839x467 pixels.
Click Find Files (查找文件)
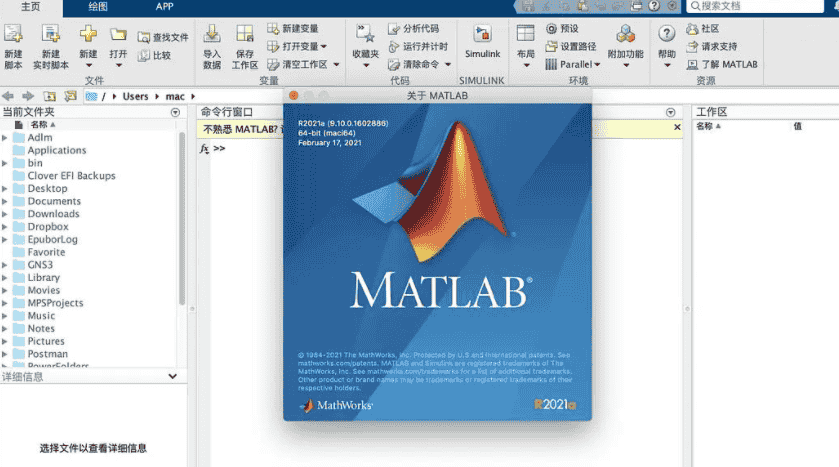click(163, 37)
